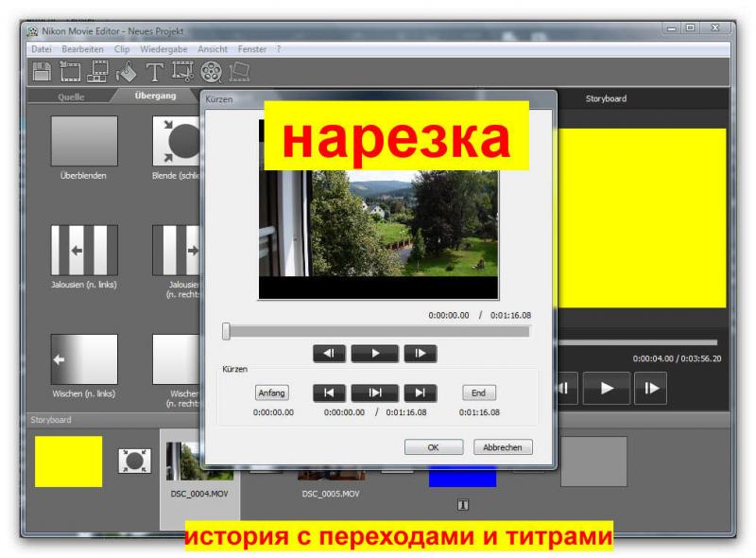Image resolution: width=756 pixels, height=558 pixels.
Task: Select the yellow clip in the storyboard
Action: coord(68,462)
